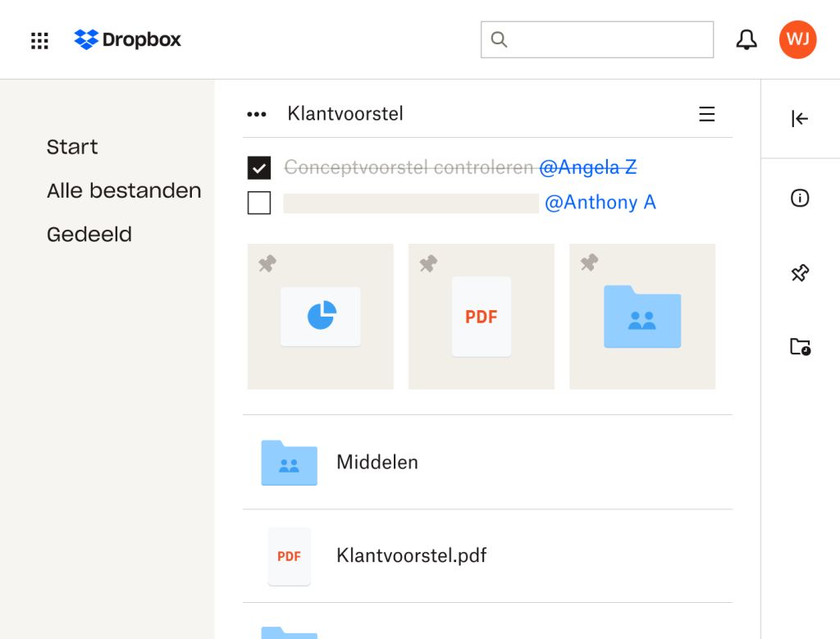The height and width of the screenshot is (639, 840).
Task: Go to Alle bestanden in the sidebar
Action: point(124,190)
